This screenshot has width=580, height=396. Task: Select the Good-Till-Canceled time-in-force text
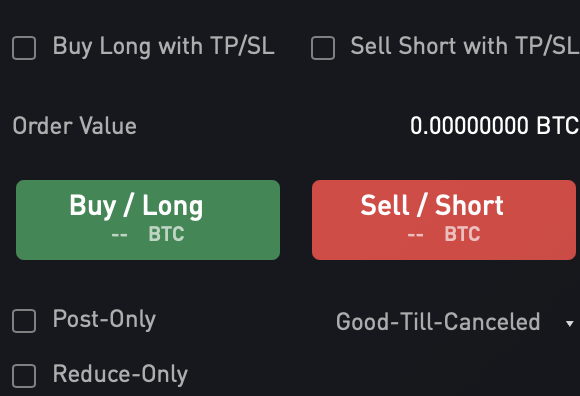438,322
